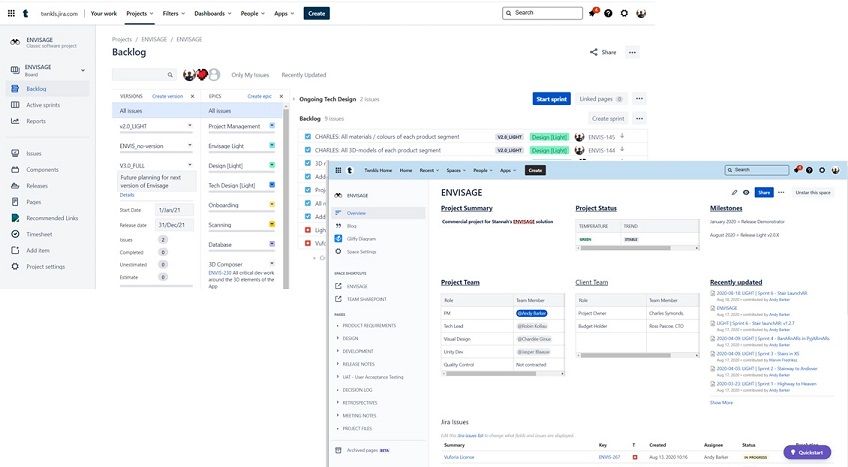Click the Jira Create button
This screenshot has height=467, width=848.
tap(316, 14)
